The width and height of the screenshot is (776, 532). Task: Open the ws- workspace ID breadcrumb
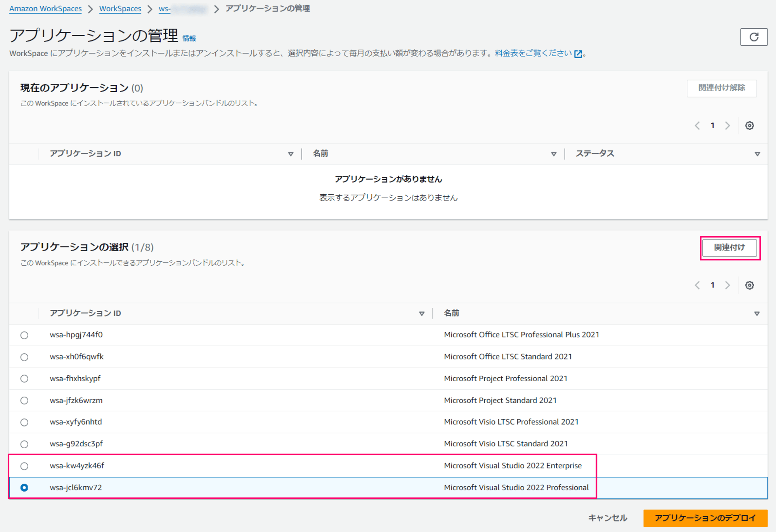[183, 9]
